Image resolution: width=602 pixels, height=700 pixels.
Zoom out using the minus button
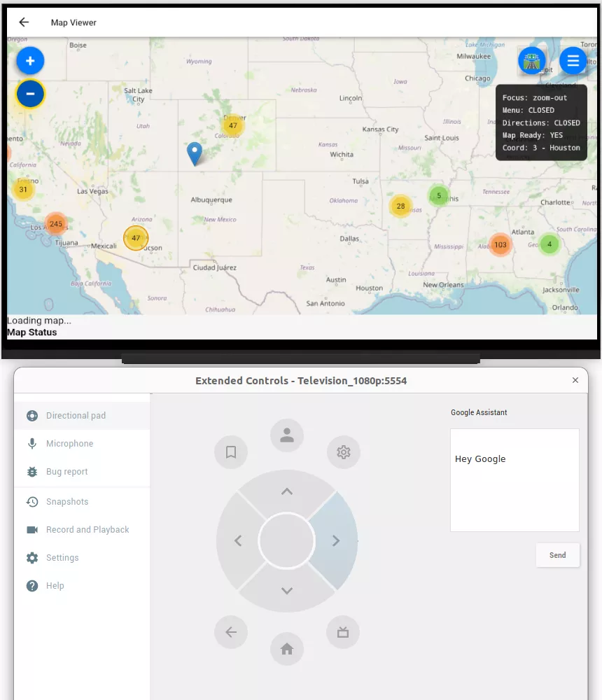click(x=30, y=93)
